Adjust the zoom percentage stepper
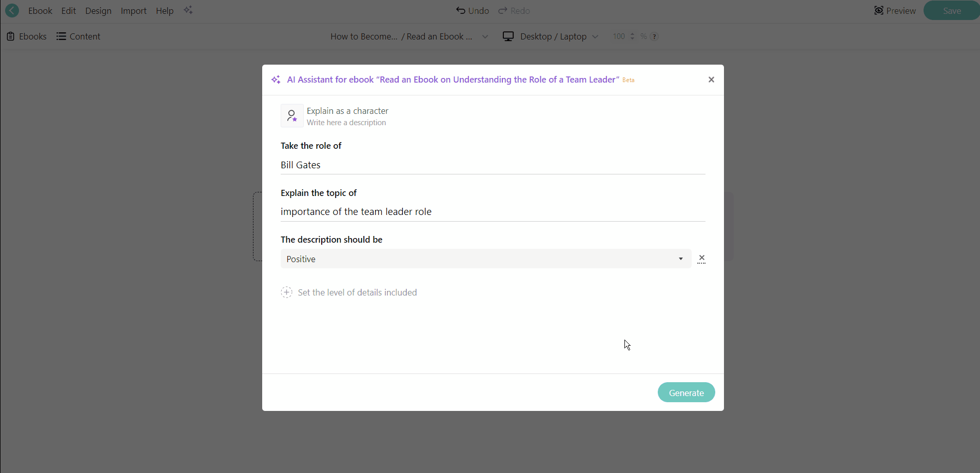This screenshot has height=473, width=980. point(632,36)
